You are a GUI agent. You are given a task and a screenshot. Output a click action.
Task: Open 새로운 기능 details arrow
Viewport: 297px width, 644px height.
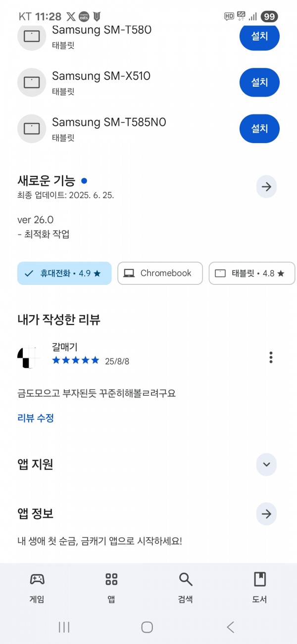tap(266, 187)
